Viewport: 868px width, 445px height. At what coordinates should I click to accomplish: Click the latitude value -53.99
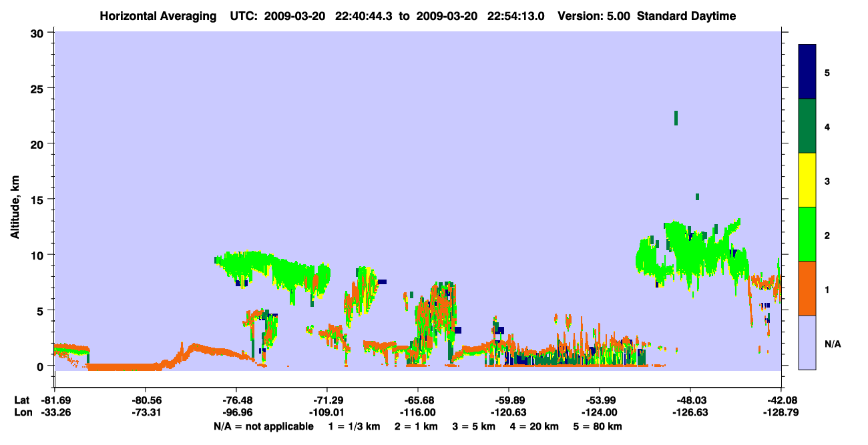tap(599, 400)
